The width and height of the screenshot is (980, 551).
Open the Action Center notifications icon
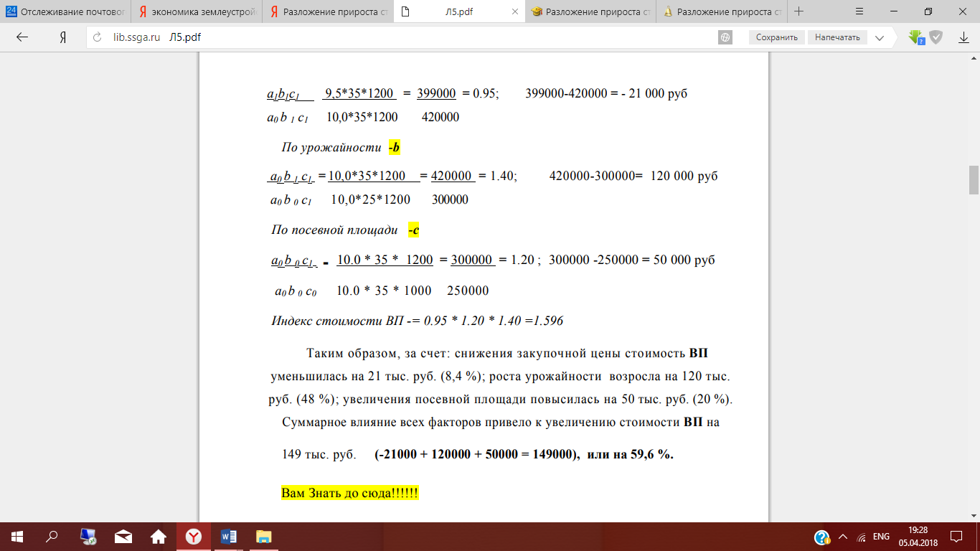[x=956, y=537]
